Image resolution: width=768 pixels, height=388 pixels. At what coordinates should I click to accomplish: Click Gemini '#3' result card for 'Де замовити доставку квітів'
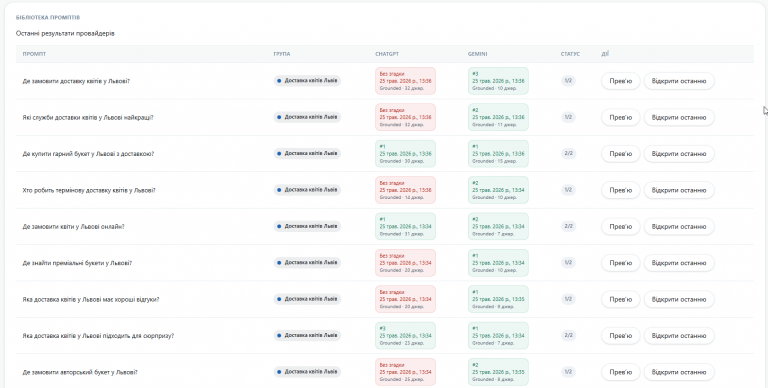[x=498, y=81]
